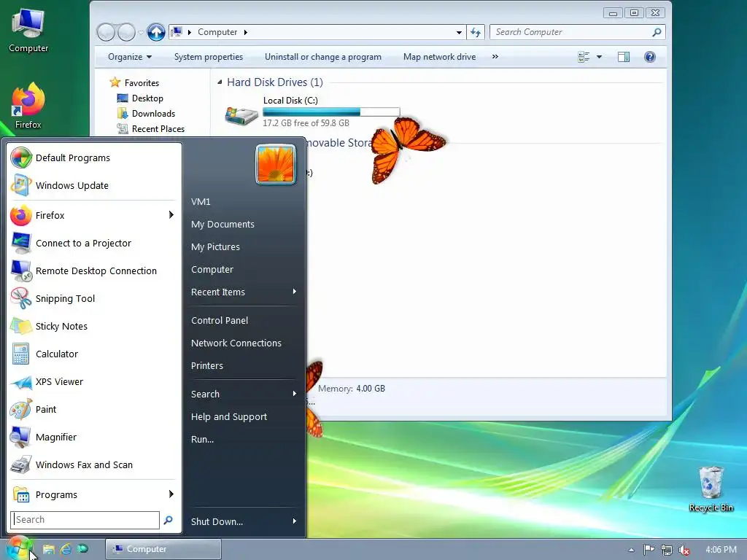Image resolution: width=747 pixels, height=560 pixels.
Task: Launch Internet Explorer from quick launch
Action: [66, 549]
